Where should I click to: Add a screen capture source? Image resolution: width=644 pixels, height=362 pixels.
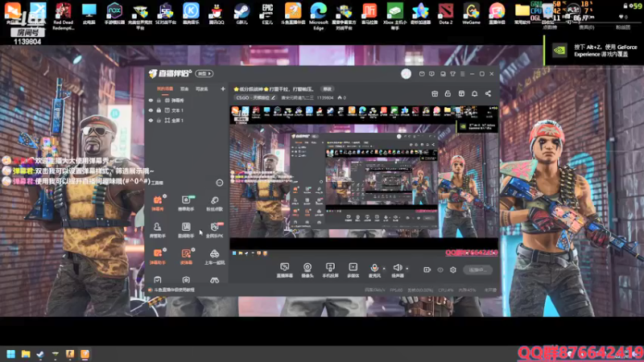click(x=285, y=270)
